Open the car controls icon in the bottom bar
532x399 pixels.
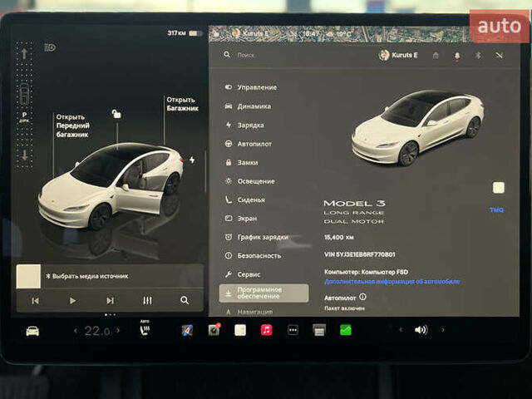(x=32, y=330)
